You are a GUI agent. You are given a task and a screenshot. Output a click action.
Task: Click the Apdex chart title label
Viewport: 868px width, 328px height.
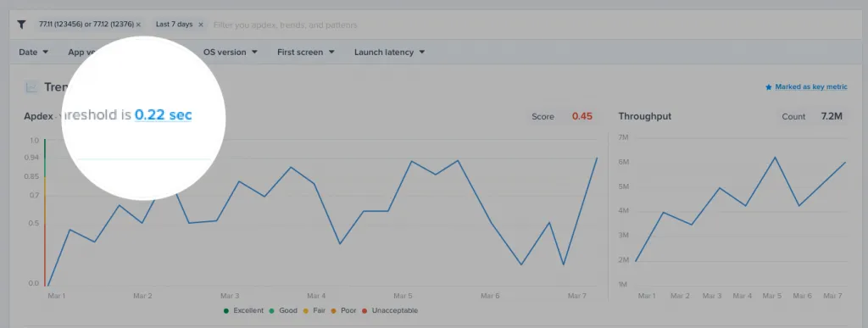pyautogui.click(x=38, y=116)
